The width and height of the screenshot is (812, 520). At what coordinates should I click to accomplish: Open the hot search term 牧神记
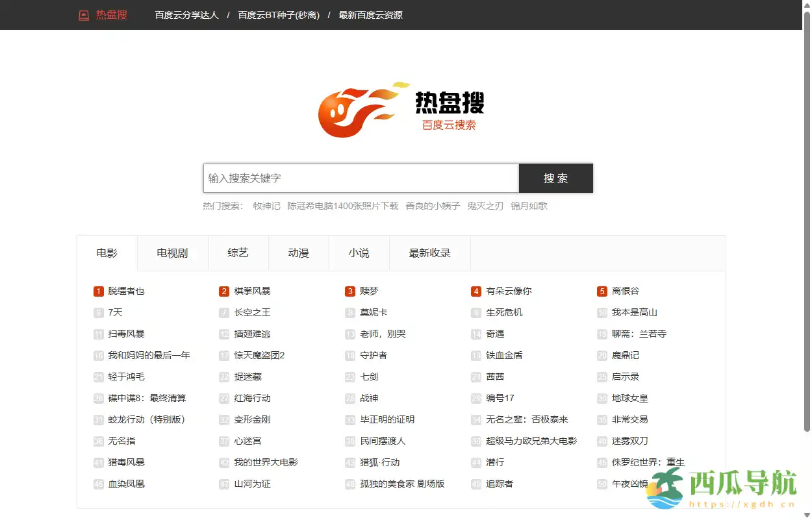click(x=266, y=206)
